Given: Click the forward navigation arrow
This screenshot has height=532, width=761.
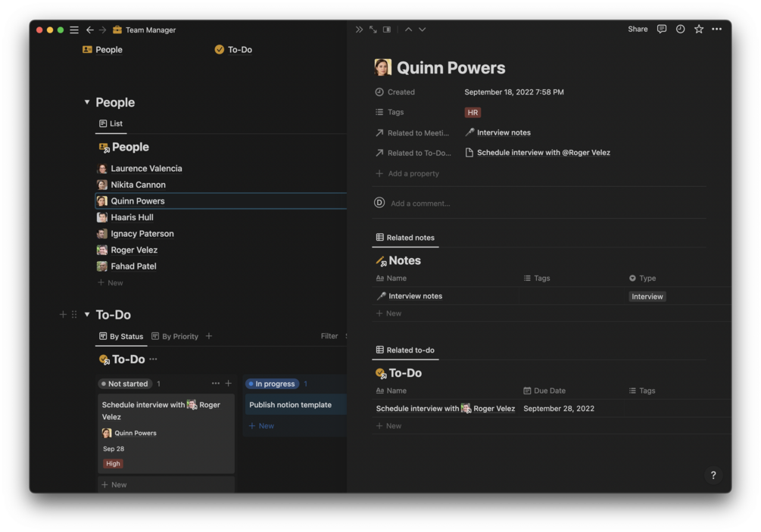Looking at the screenshot, I should [104, 30].
